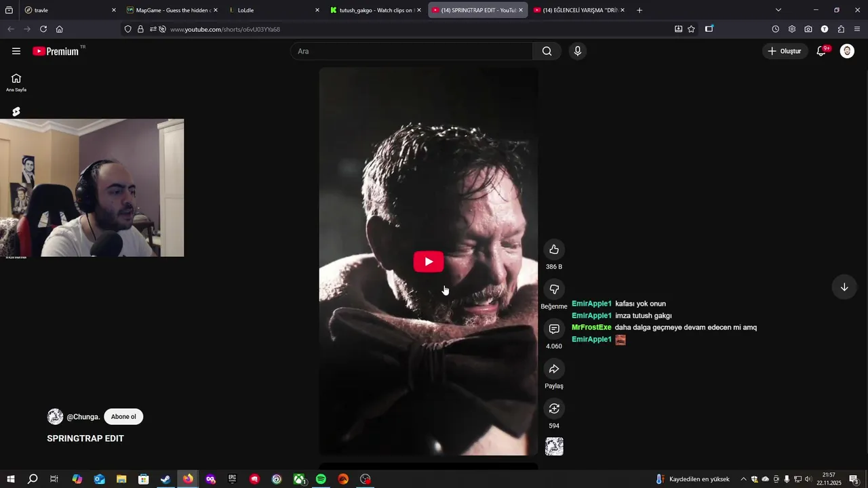Open Shorts from the left sidebar
The height and width of the screenshot is (488, 868).
16,112
